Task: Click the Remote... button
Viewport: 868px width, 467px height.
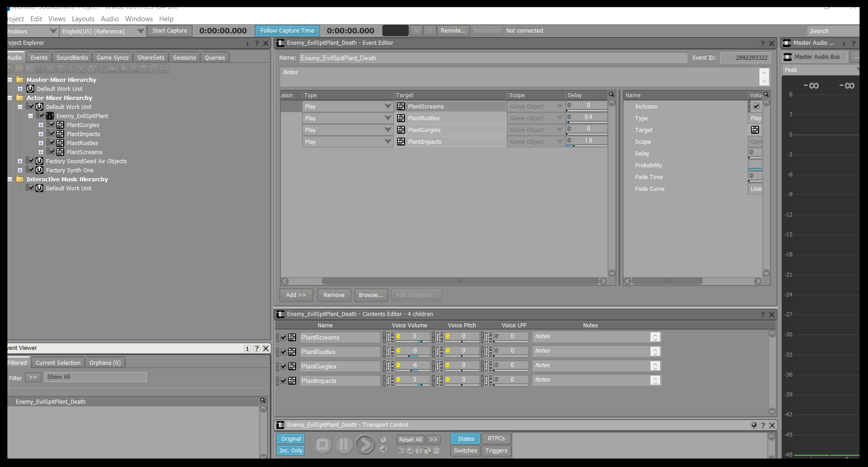Action: [453, 31]
